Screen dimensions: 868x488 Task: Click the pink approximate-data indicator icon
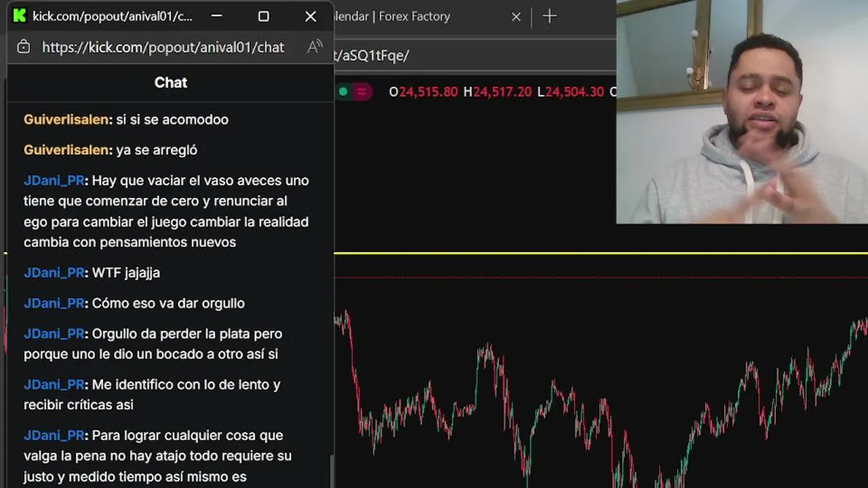point(363,91)
